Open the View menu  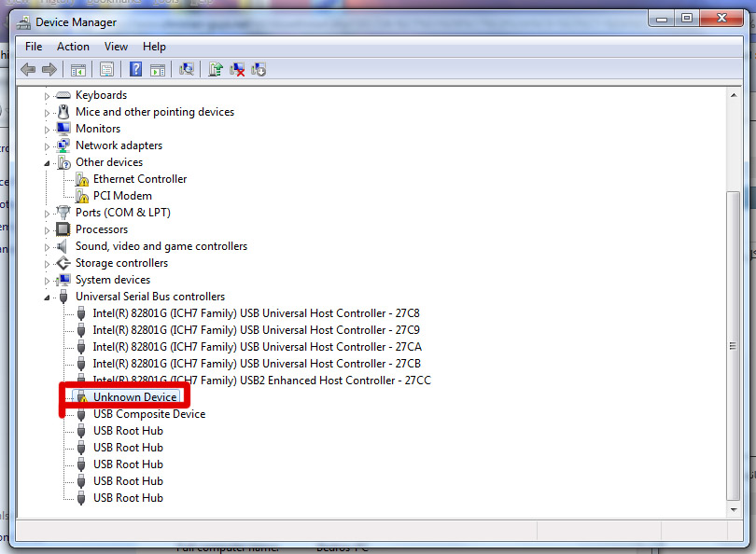click(116, 47)
